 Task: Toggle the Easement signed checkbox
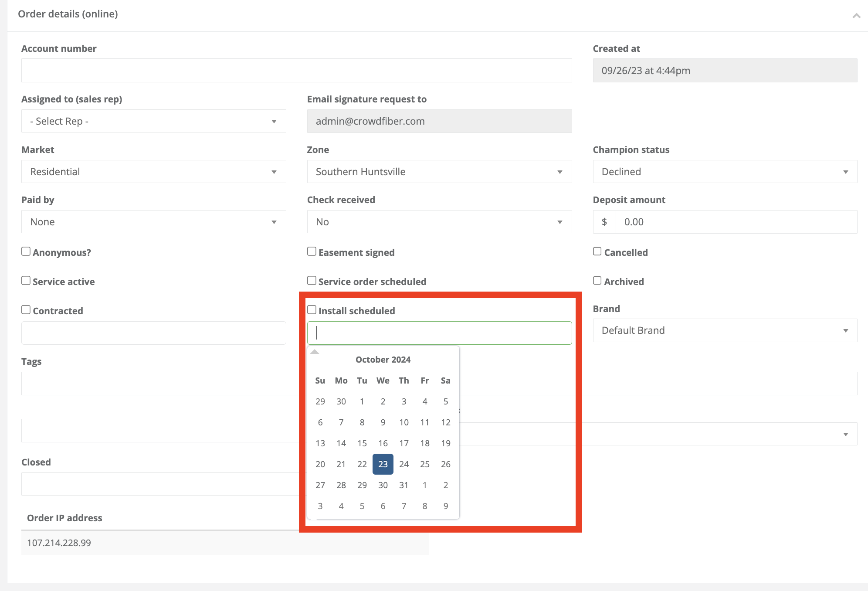click(312, 251)
